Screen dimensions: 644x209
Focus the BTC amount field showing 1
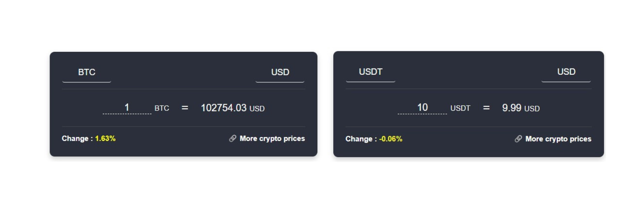click(x=127, y=108)
